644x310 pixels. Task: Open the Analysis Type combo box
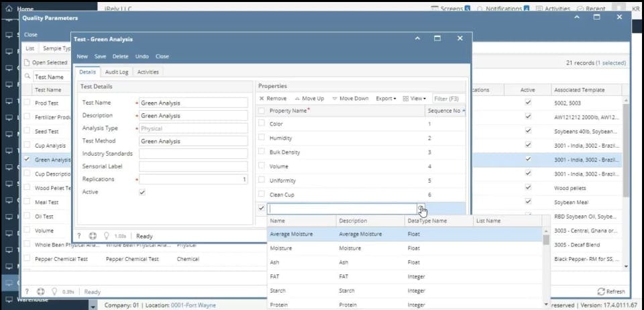point(193,129)
